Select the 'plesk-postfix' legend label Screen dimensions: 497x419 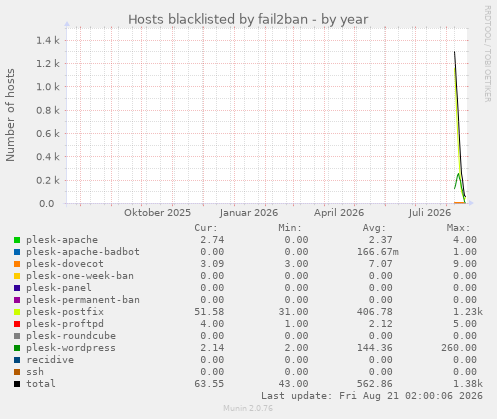(x=65, y=312)
